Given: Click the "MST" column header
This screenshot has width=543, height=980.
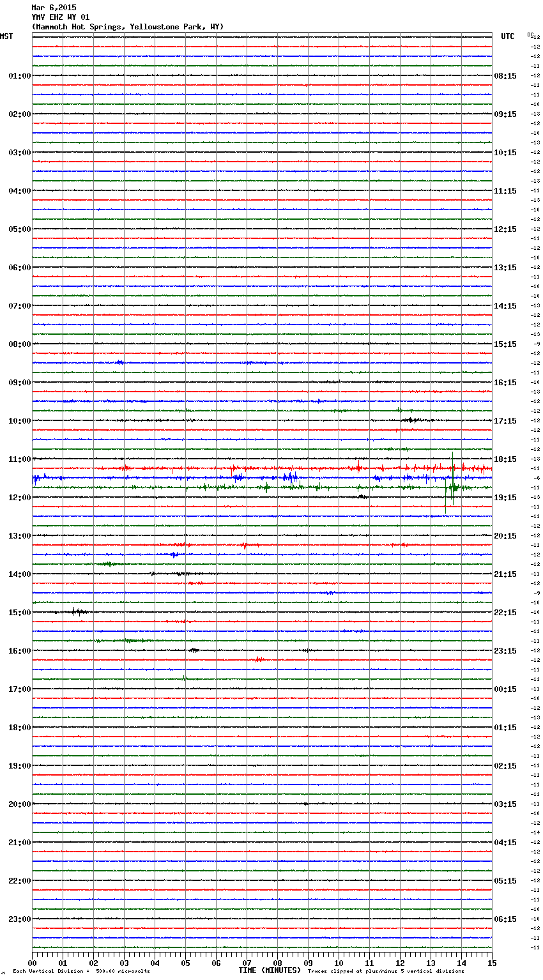Looking at the screenshot, I should coord(6,36).
